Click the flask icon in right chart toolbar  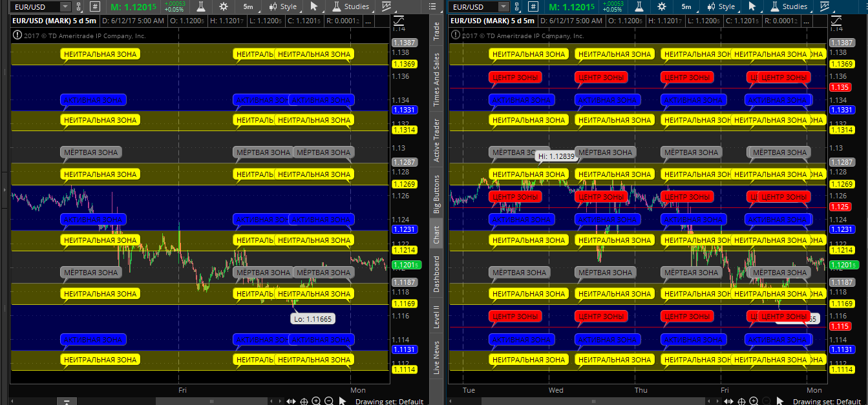click(x=639, y=6)
